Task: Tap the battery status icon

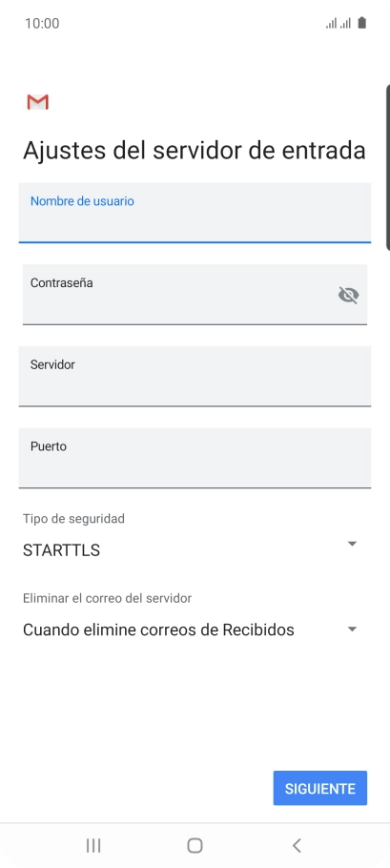Action: pyautogui.click(x=361, y=23)
